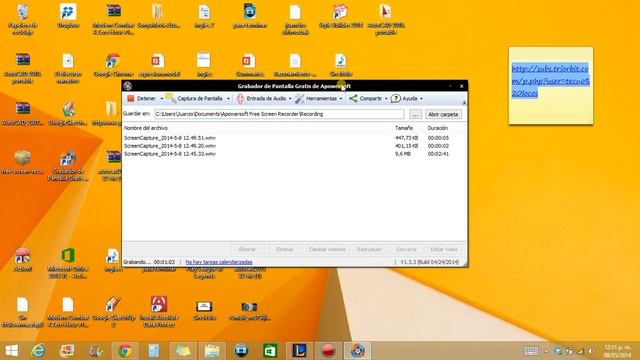640x360 pixels.
Task: Click the Editar Video button
Action: tap(444, 249)
